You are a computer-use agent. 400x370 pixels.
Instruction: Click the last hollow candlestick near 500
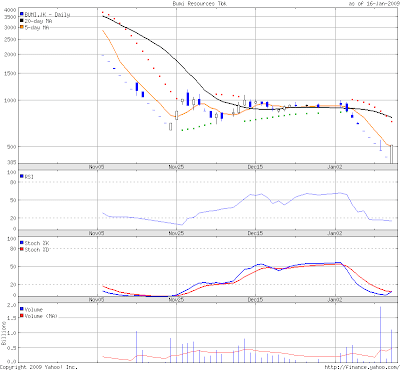point(391,154)
